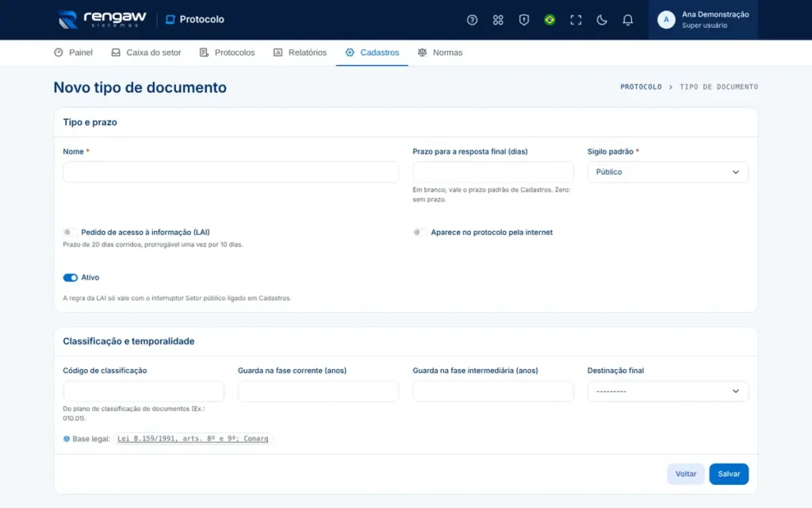Click the 'Prazo de 20 dias corridos' hint
The width and height of the screenshot is (812, 508).
tap(153, 244)
